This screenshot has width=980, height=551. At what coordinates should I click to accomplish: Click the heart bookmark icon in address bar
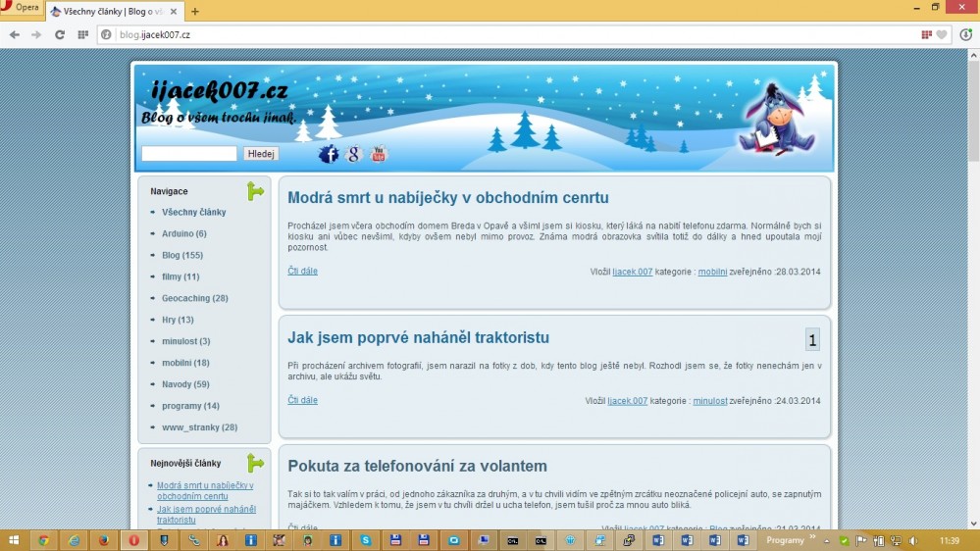[942, 34]
